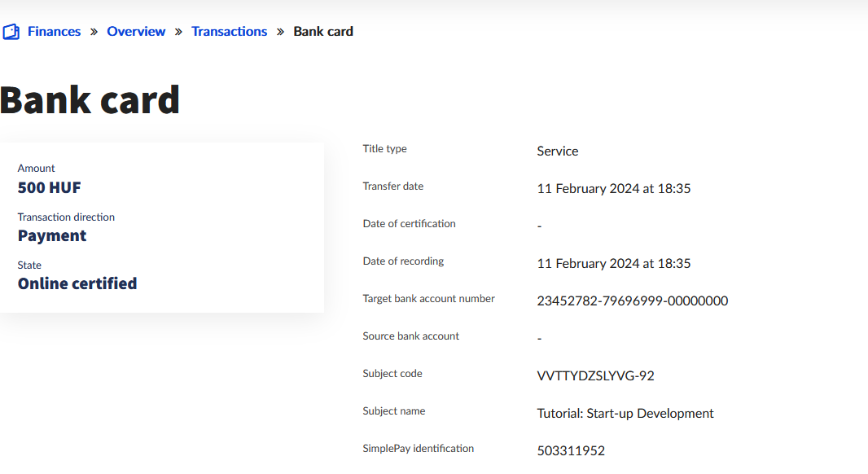This screenshot has width=868, height=474.
Task: Go to the Overview breadcrumb link
Action: (136, 32)
